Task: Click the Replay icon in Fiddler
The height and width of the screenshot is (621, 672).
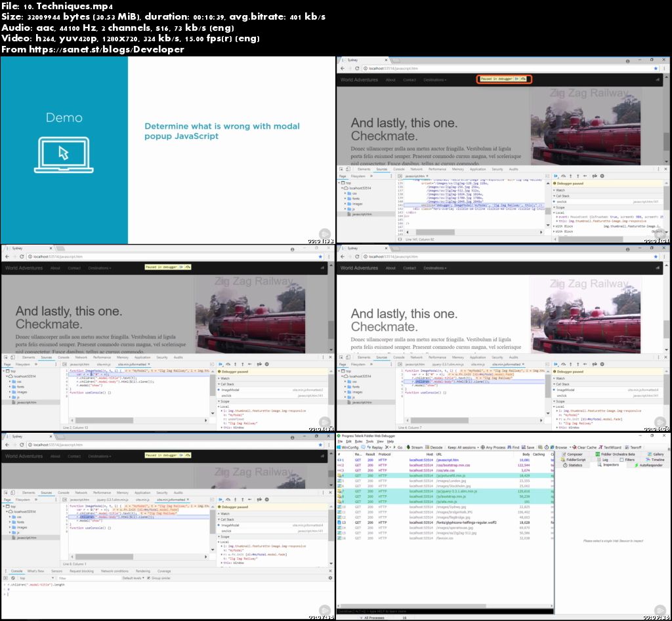Action: point(375,447)
